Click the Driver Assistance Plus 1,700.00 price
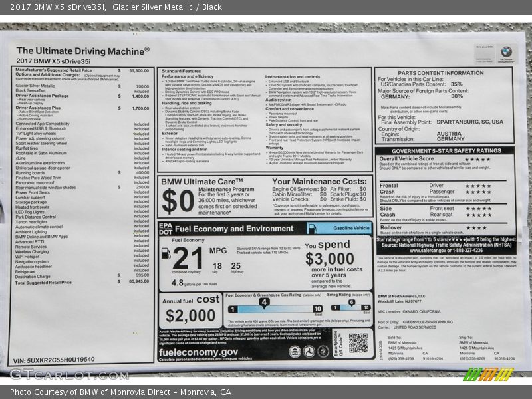 point(140,108)
